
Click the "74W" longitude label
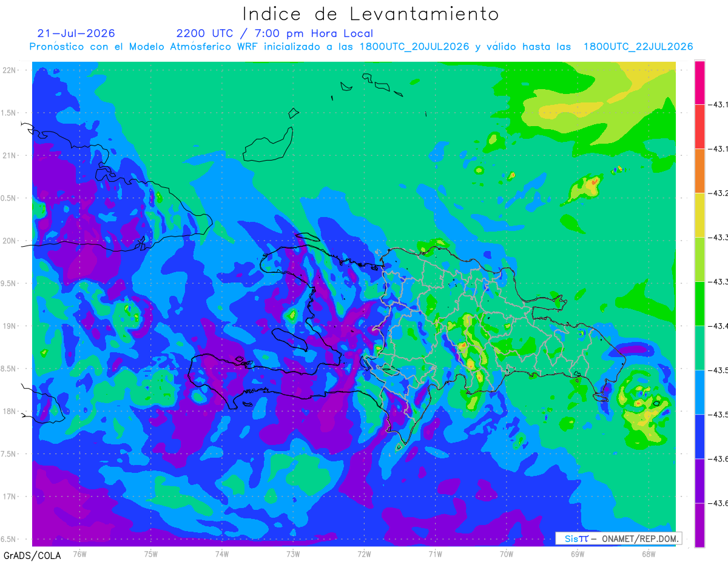coord(222,554)
